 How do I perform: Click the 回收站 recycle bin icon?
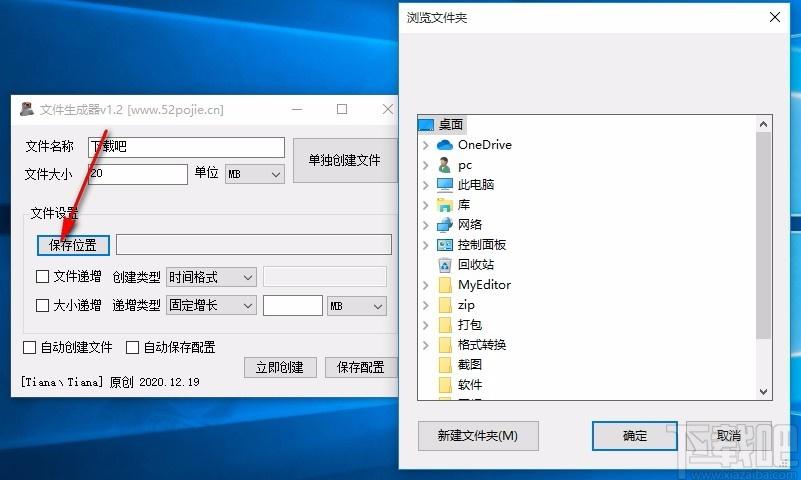[x=445, y=265]
